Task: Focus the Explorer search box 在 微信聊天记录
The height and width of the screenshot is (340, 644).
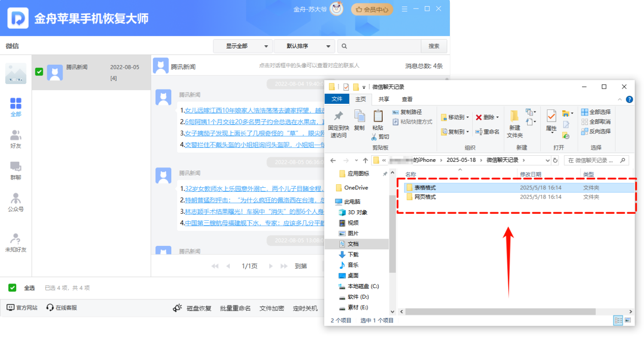Action: pyautogui.click(x=596, y=160)
